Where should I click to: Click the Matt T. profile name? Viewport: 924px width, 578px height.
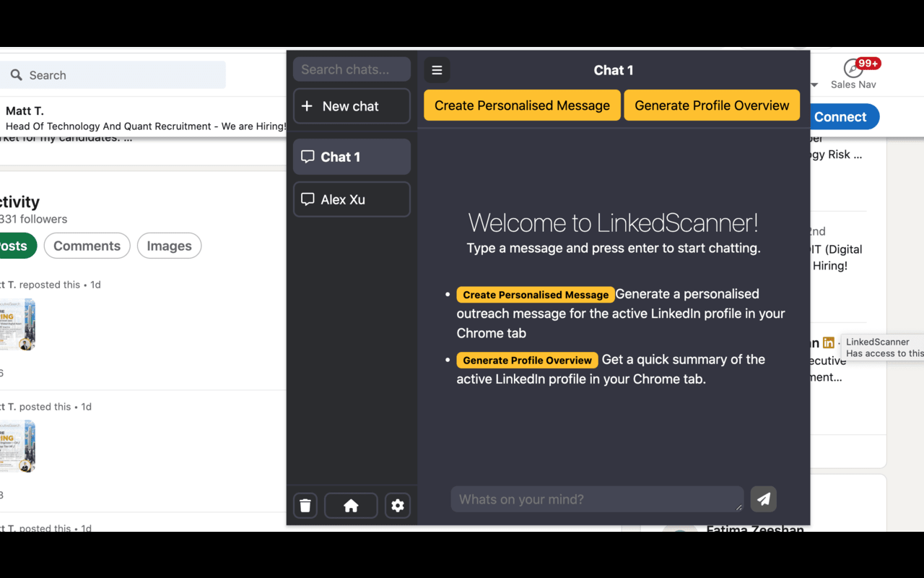point(25,111)
